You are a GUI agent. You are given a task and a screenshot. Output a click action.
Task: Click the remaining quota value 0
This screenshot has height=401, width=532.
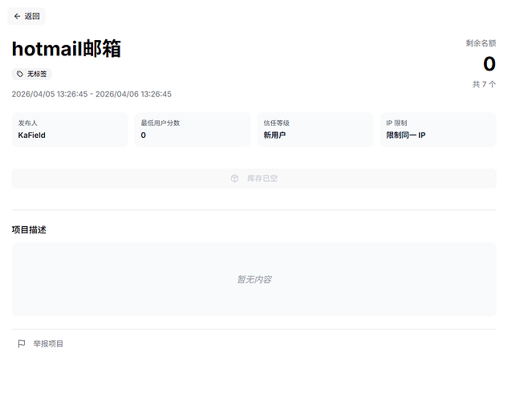coord(489,63)
